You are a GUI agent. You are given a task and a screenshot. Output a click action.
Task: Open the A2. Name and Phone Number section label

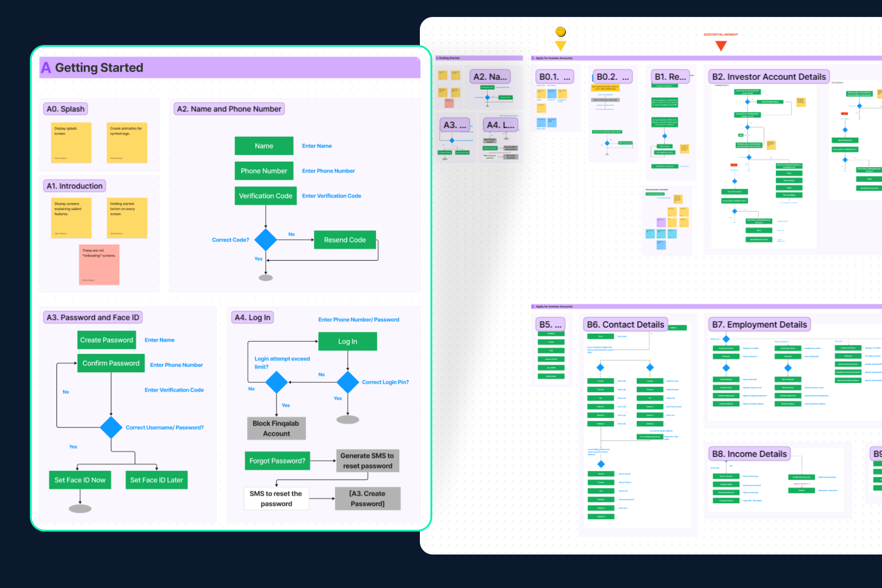(229, 109)
